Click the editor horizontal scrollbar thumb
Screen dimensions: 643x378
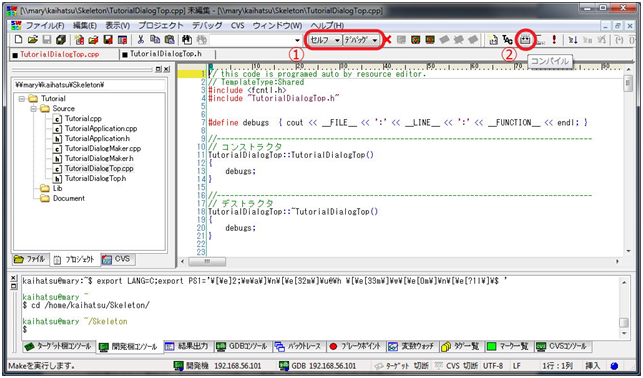pos(207,261)
